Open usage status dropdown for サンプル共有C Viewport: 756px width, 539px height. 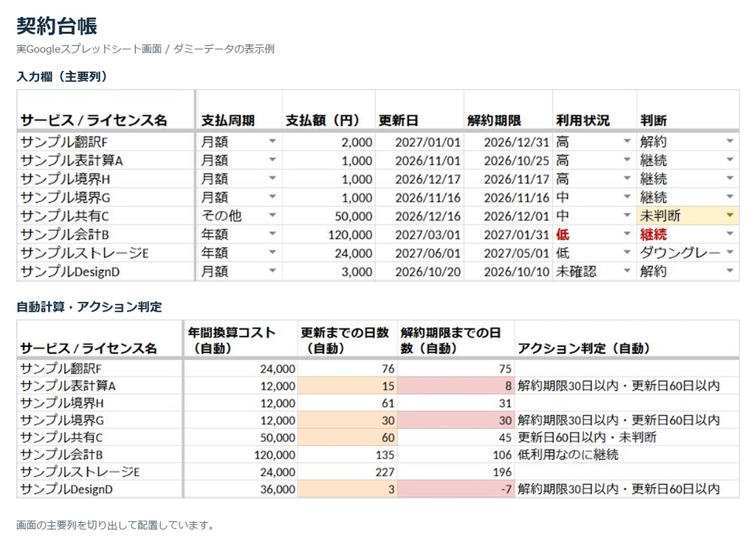[627, 215]
